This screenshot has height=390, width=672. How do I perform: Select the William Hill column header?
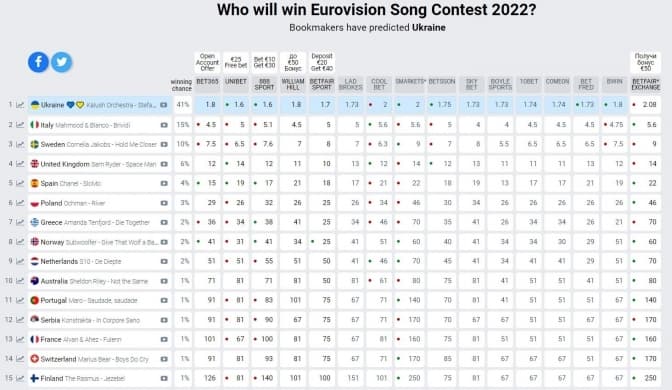pyautogui.click(x=293, y=84)
